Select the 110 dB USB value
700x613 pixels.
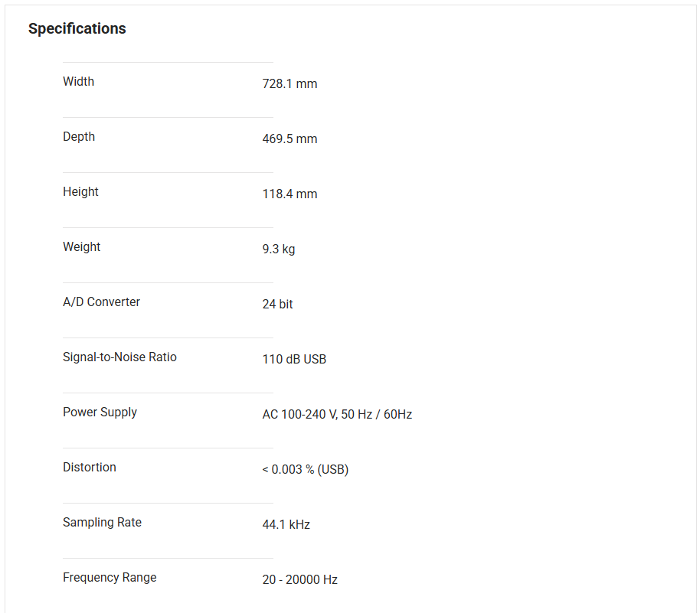[294, 360]
